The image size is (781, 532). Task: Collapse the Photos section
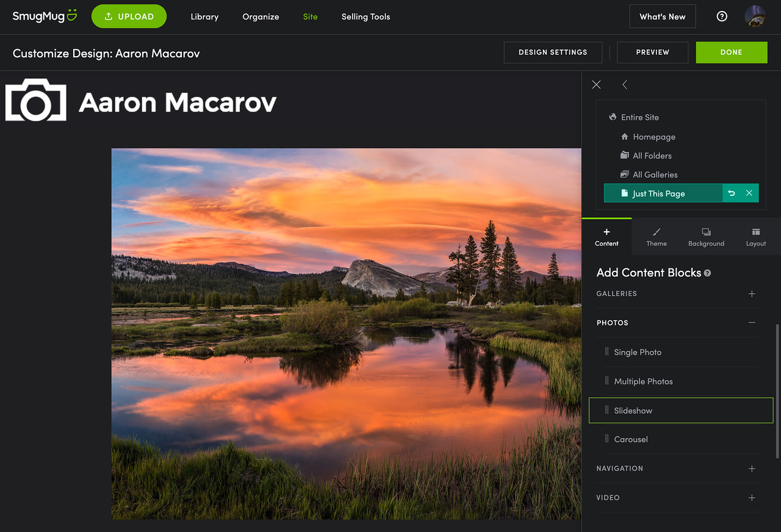752,323
